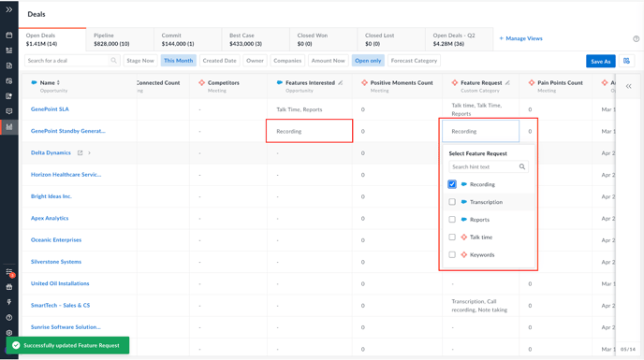
Task: Click the help icon at top right
Action: (x=636, y=39)
